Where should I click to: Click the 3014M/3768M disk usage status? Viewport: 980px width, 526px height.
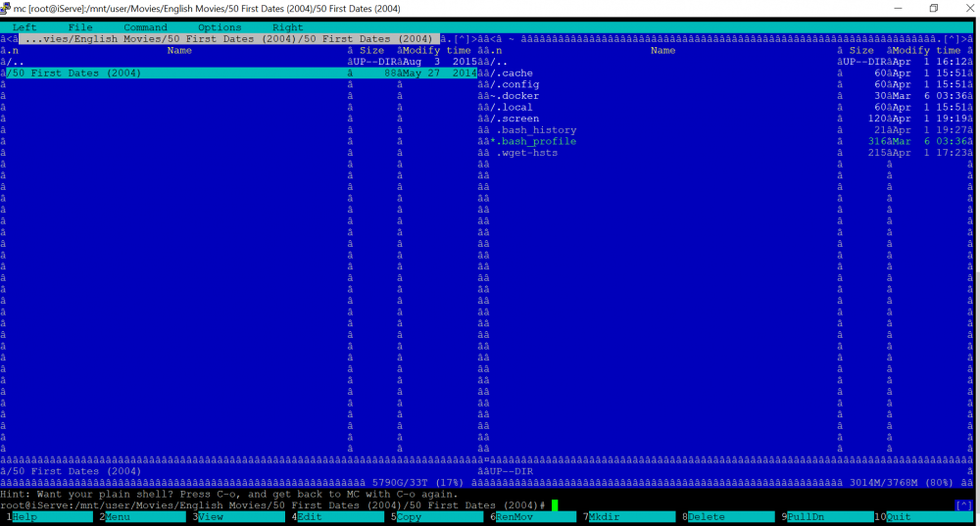click(902, 483)
